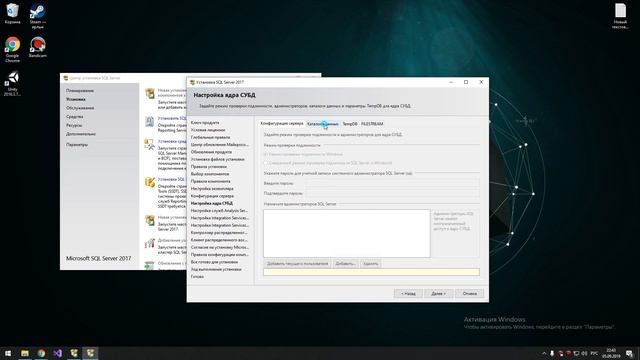Select Планирование in Installation Center sidebar
This screenshot has width=640, height=360.
pos(80,91)
